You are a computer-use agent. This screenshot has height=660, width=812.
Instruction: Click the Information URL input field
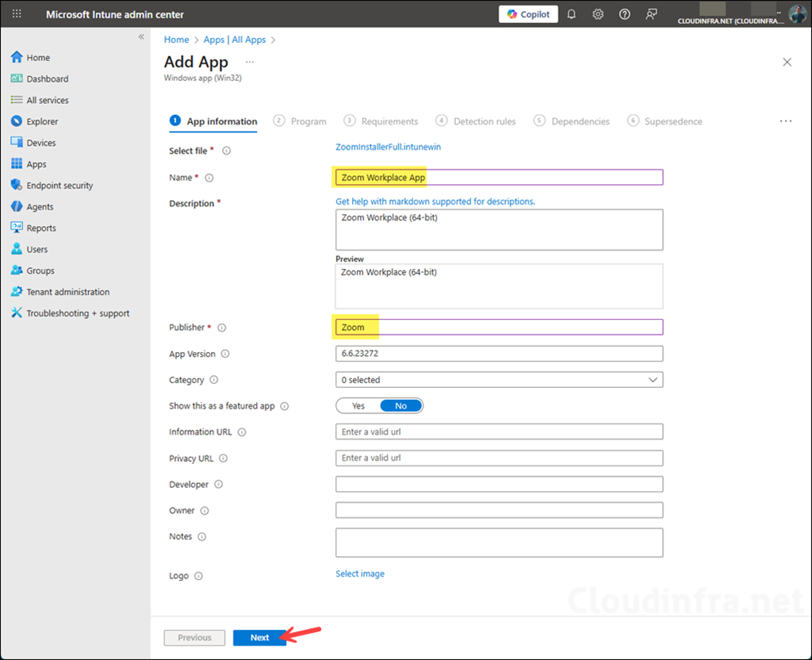(499, 432)
